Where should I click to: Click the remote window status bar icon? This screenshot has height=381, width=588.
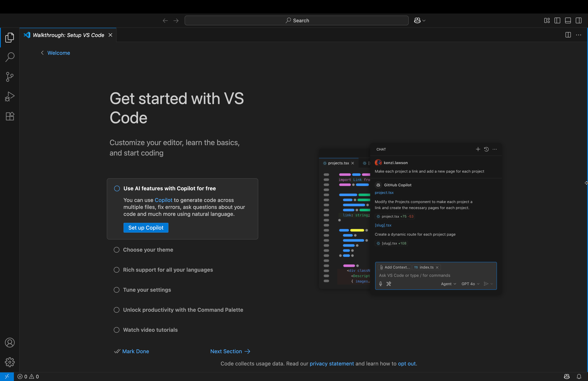pos(7,377)
